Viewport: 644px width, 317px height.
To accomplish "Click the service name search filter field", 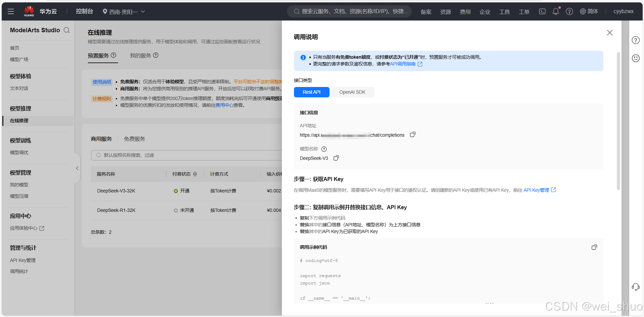I will tap(187, 155).
